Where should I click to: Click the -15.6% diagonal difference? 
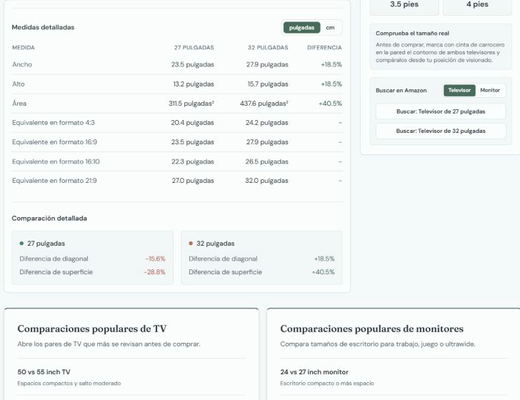(155, 259)
